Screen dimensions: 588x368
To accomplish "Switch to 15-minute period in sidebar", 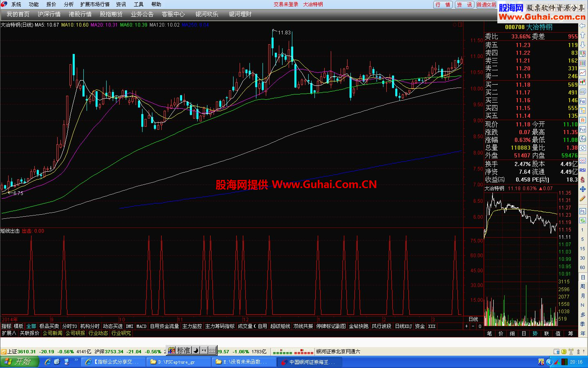I will tap(583, 249).
